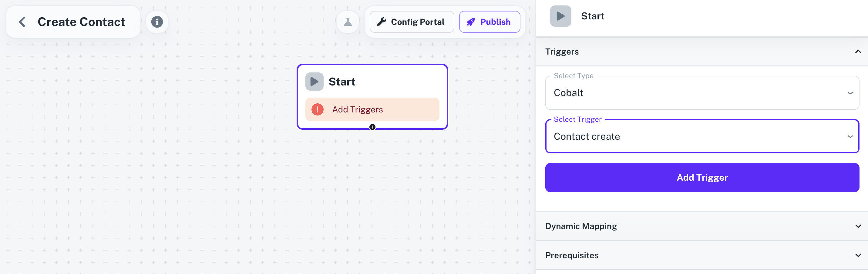Click the red exclamation icon on Add Triggers
Screen dimensions: 868x274
[x=317, y=109]
